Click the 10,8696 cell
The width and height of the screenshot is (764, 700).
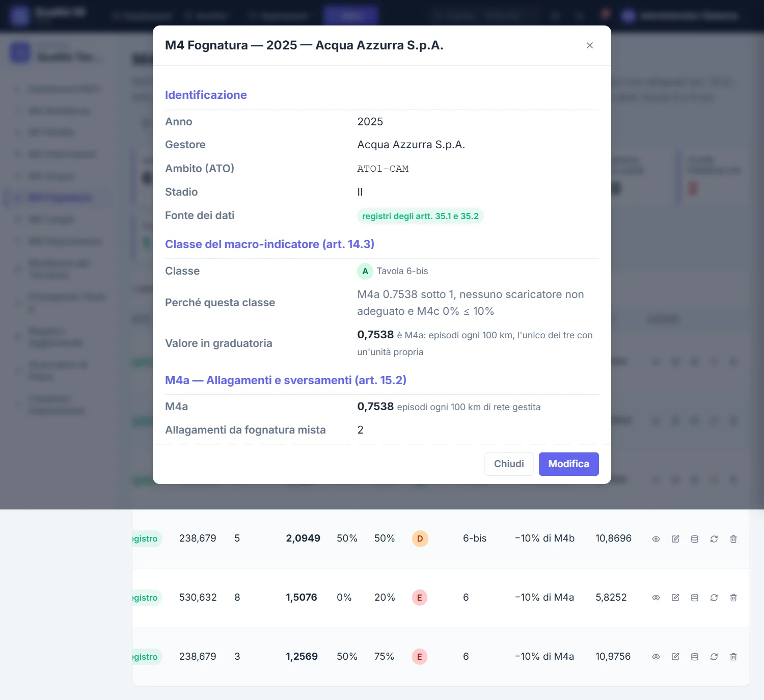point(613,539)
